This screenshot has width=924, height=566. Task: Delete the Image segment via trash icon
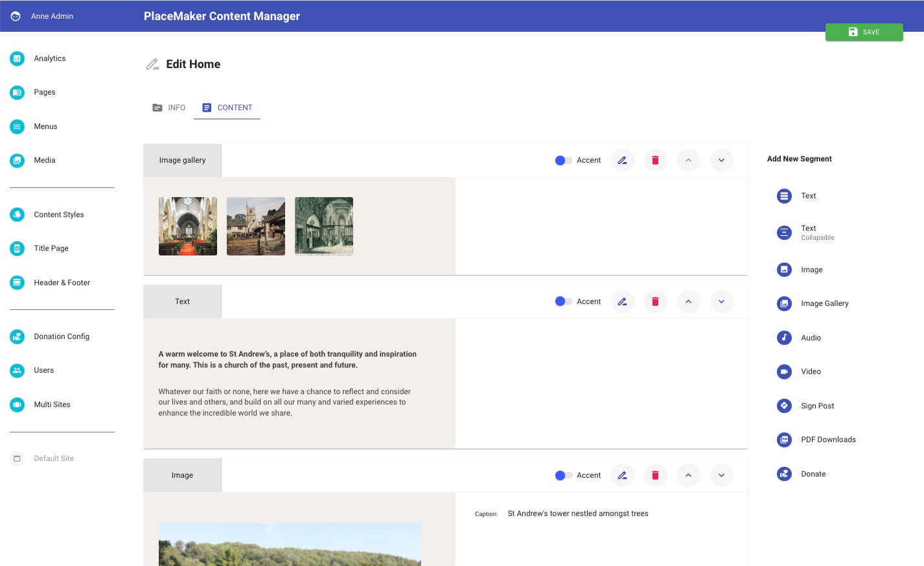pyautogui.click(x=655, y=475)
